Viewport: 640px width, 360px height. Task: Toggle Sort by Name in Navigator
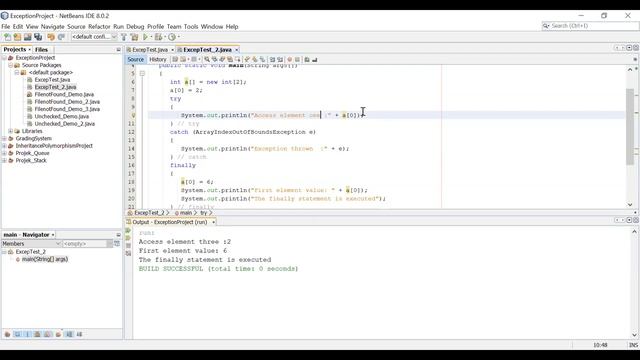pos(69,334)
